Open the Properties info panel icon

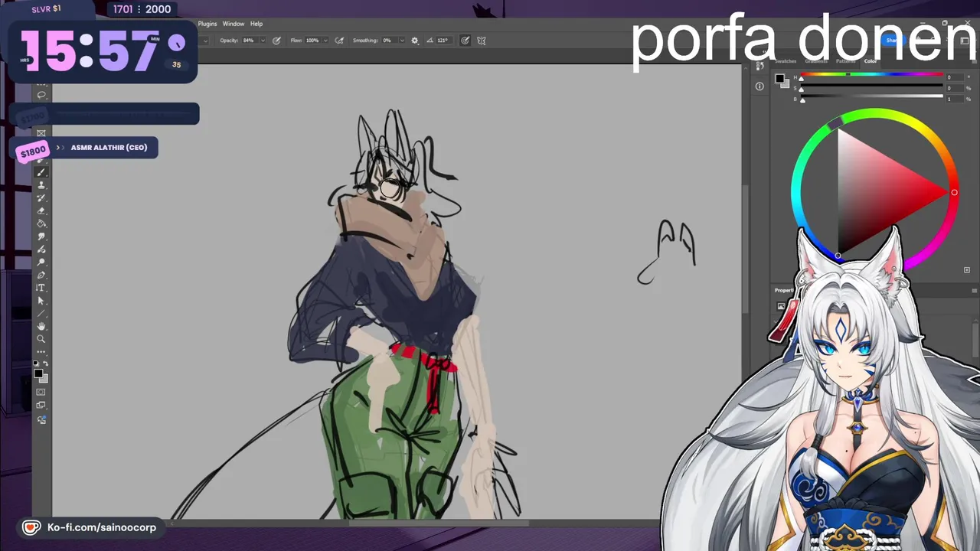pos(759,86)
